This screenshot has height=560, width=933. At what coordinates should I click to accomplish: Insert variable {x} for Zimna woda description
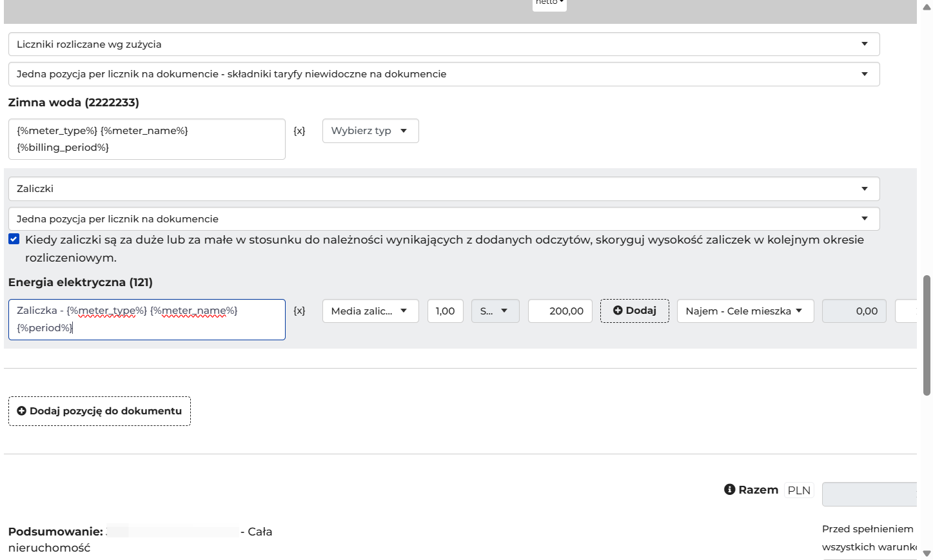[x=299, y=131]
